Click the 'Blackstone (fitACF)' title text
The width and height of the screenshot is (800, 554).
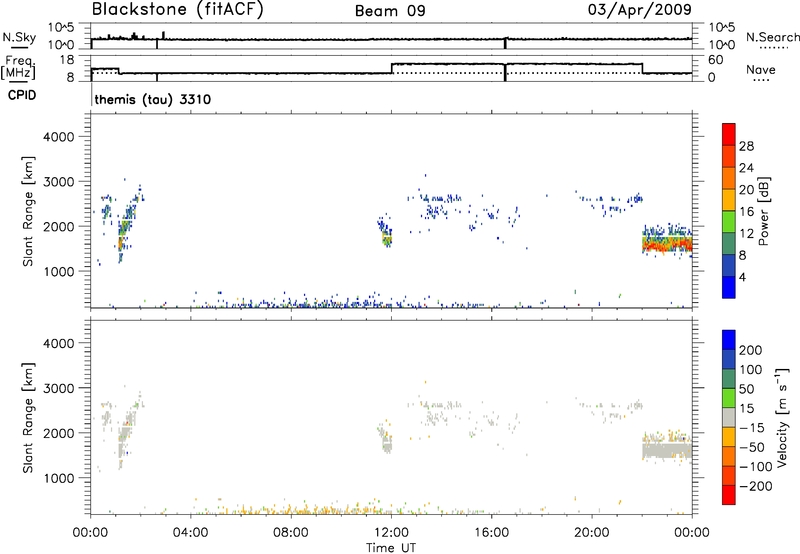tap(178, 10)
